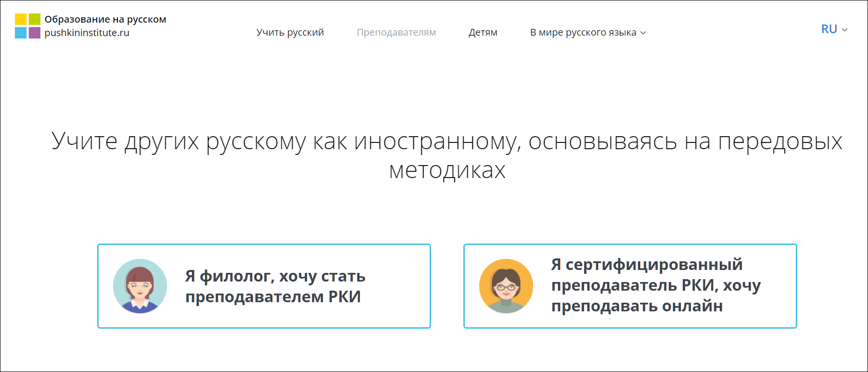This screenshot has width=868, height=372.
Task: Click chevron beside В мире русского языка
Action: 643,33
